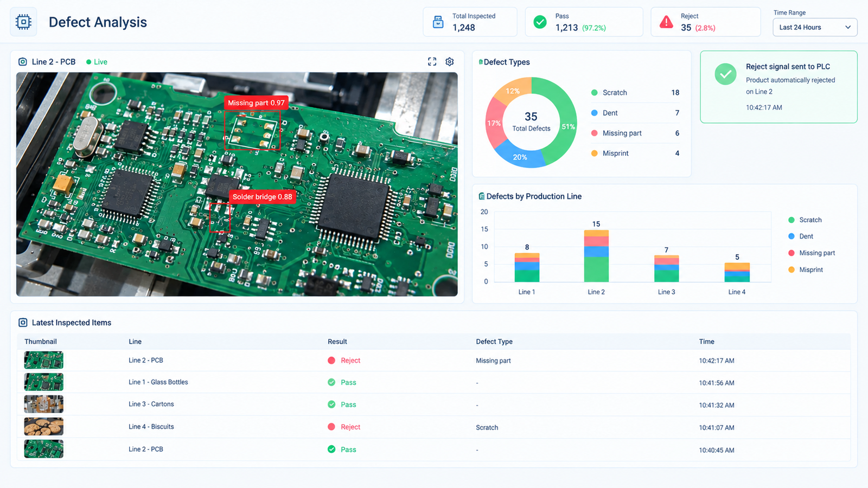Click the Missing part row in Defect Types list
This screenshot has width=868, height=488.
tap(635, 133)
